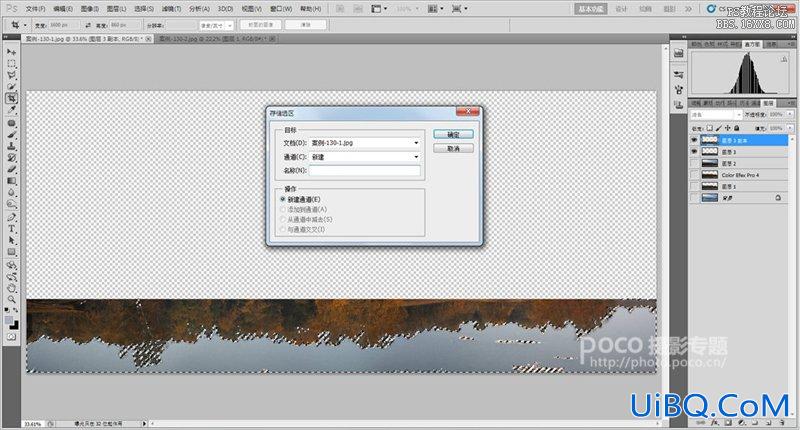The width and height of the screenshot is (800, 430).
Task: Click lock transparent pixels icon in Layers panel
Action: click(x=710, y=128)
